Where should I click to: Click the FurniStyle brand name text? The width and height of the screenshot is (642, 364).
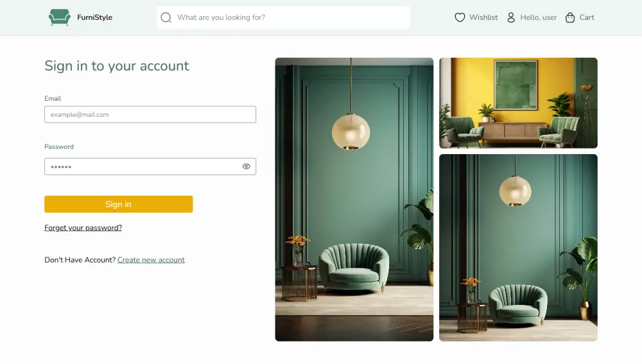[94, 17]
